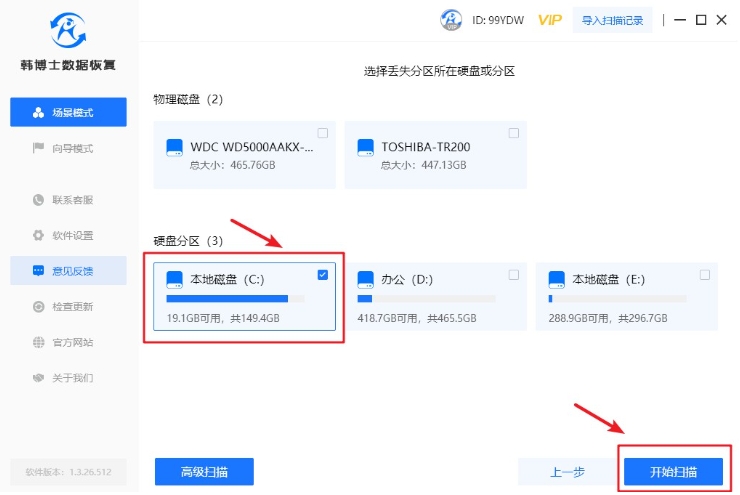Click the 办公 (D:) drive icon
This screenshot has height=495, width=740.
point(366,279)
